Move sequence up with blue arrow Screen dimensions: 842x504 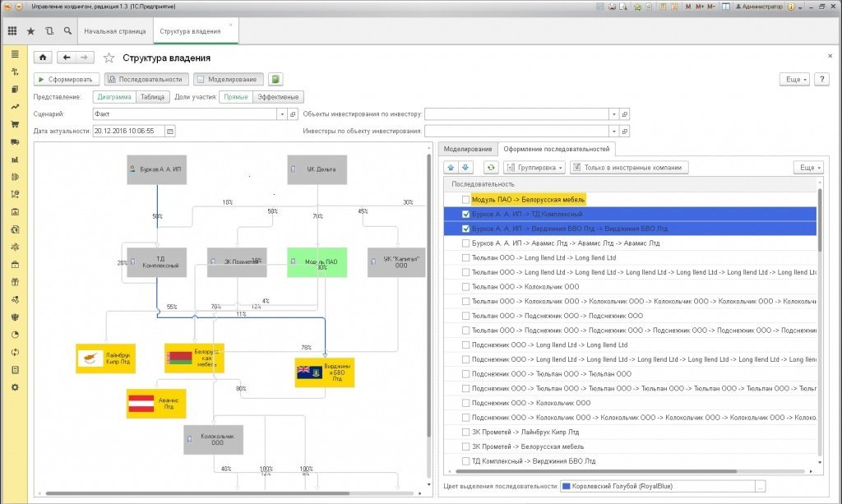(x=451, y=168)
